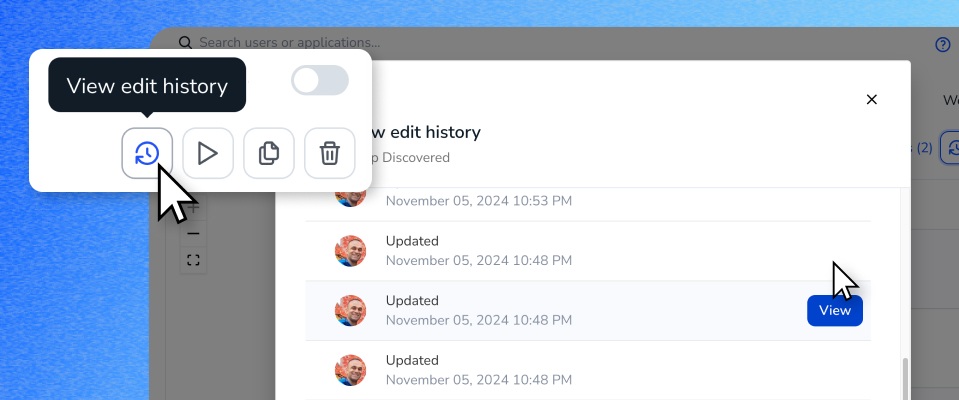Click the duplicate copy icon button
The width and height of the screenshot is (959, 400).
[269, 153]
